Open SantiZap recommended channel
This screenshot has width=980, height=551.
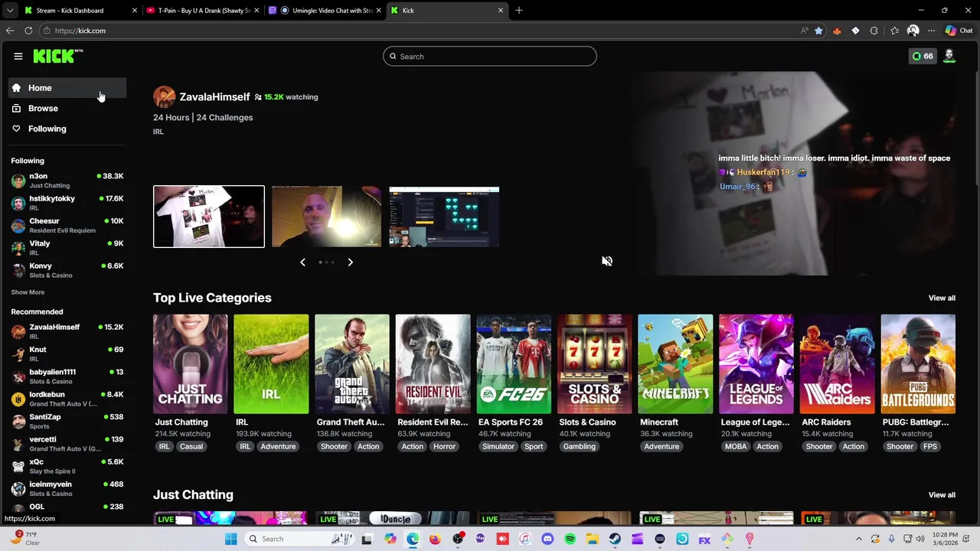[67, 421]
